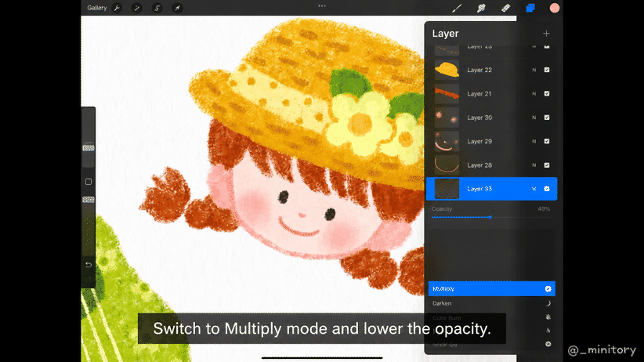Tap Layer 30 blush thumbnail
This screenshot has height=362, width=644.
(447, 118)
